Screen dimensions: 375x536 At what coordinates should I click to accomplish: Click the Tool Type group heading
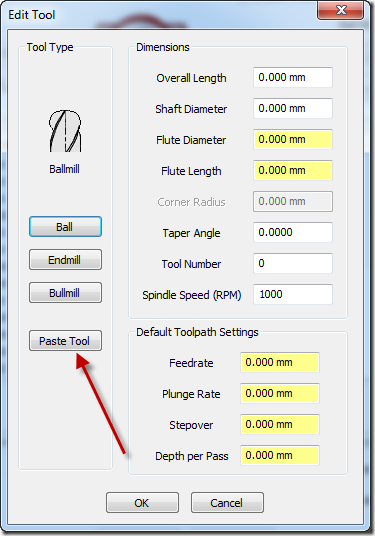[50, 47]
